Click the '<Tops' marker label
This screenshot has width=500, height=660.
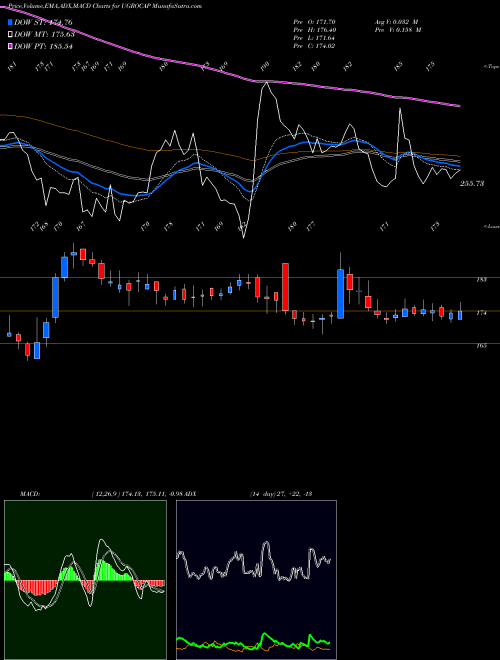[x=491, y=67]
